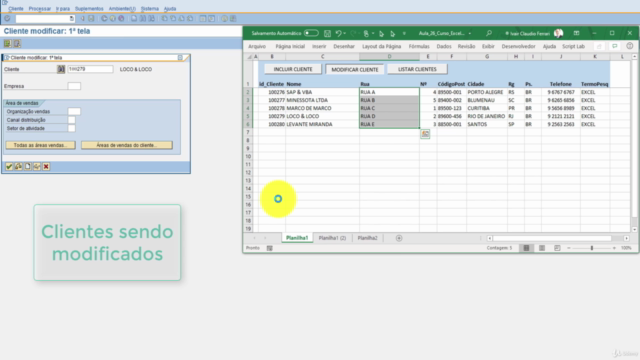Open SAP Processar menu
This screenshot has height=360, width=640.
click(40, 9)
